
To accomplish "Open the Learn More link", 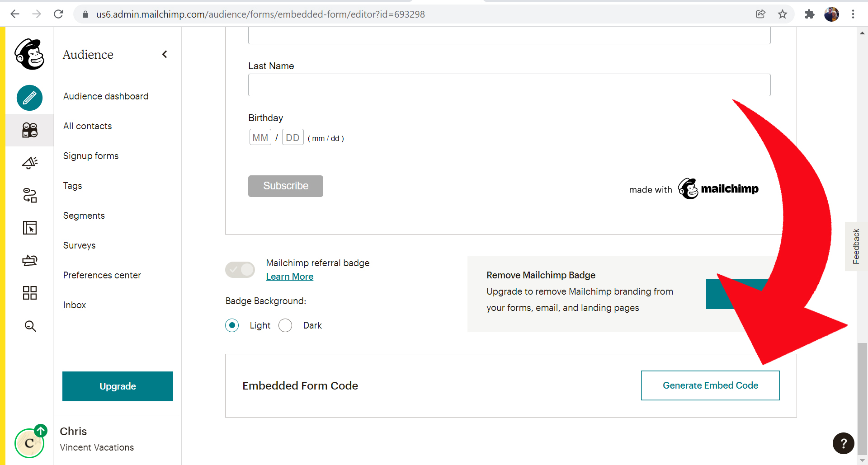I will pyautogui.click(x=290, y=277).
